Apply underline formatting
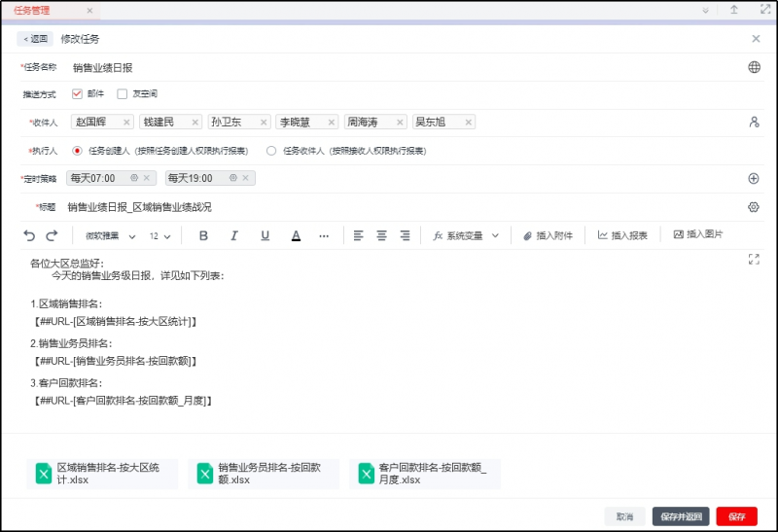 pyautogui.click(x=265, y=235)
